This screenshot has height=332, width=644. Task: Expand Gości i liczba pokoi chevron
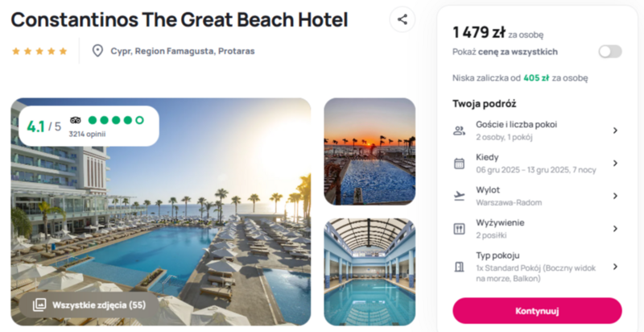tap(615, 131)
